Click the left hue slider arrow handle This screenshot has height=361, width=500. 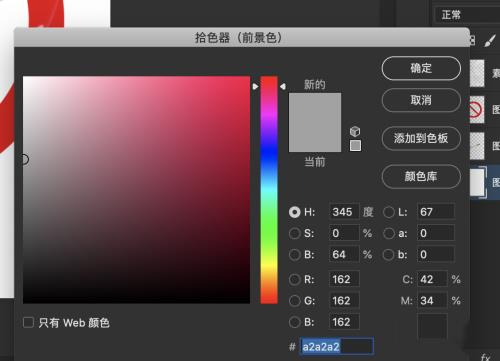[x=255, y=87]
